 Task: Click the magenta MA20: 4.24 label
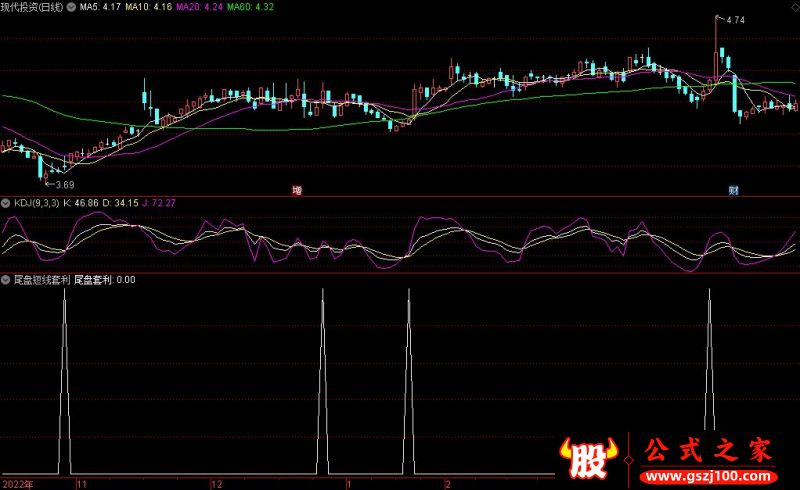[200, 7]
